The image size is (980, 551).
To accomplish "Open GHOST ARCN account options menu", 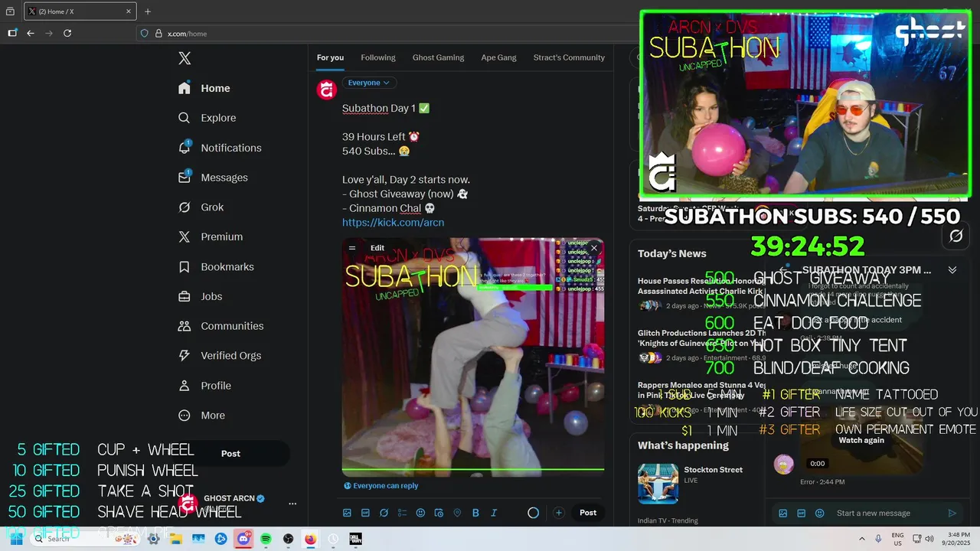I will (292, 504).
